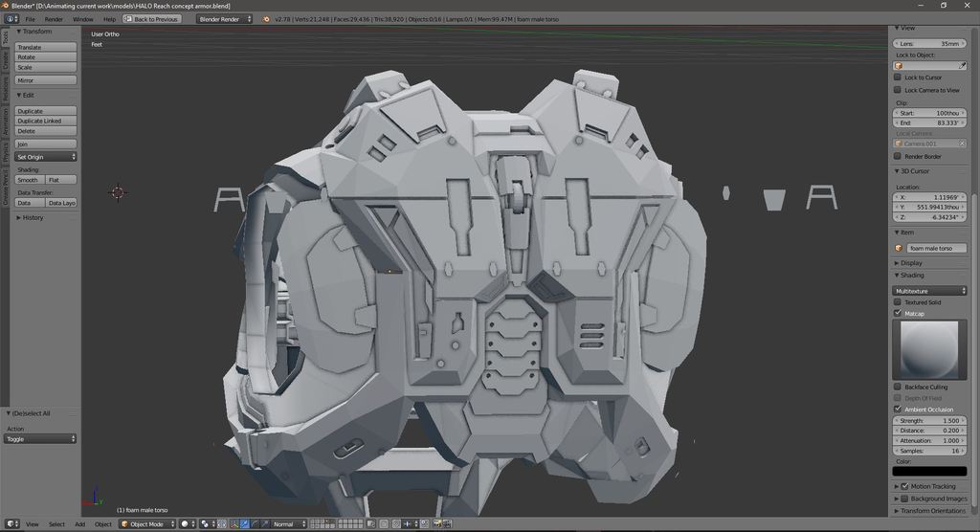The width and height of the screenshot is (980, 532).
Task: Adjust the AO Distance slider field
Action: [x=929, y=431]
